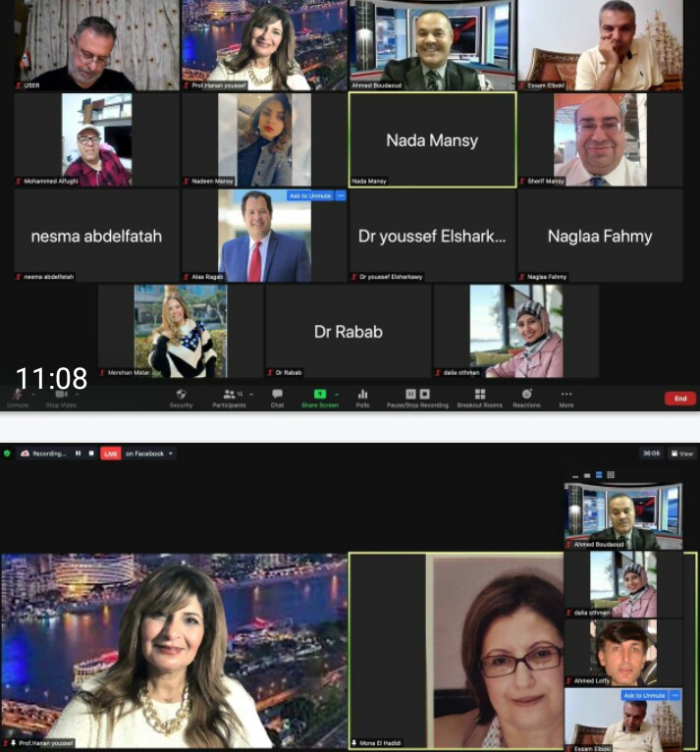Open the View layout menu
The height and width of the screenshot is (752, 700).
[683, 454]
